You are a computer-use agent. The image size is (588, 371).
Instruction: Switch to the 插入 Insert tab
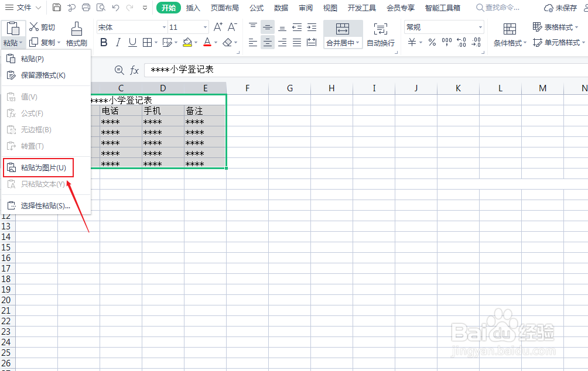click(193, 8)
